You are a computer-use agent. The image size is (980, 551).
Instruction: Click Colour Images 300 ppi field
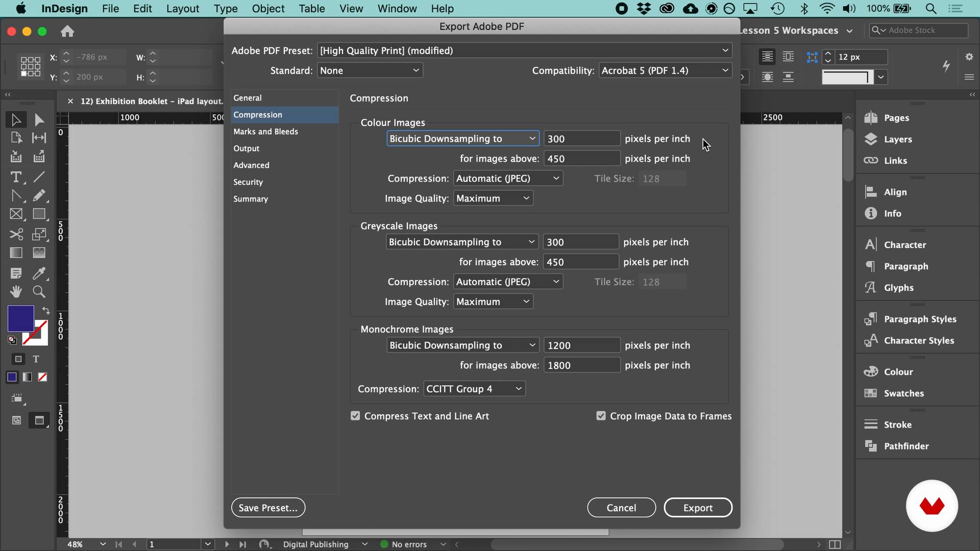click(x=582, y=139)
